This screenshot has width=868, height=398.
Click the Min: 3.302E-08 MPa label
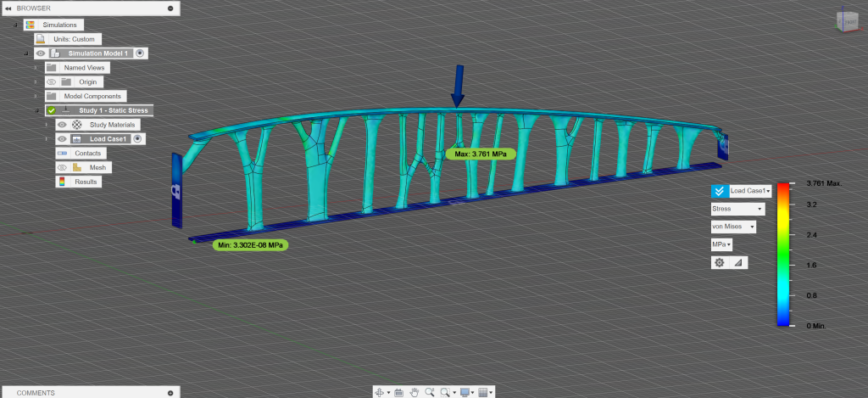tap(249, 245)
